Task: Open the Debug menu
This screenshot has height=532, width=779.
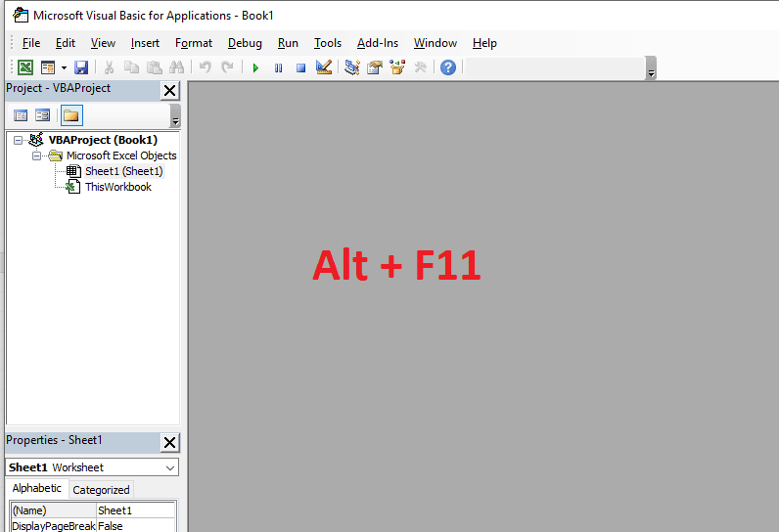Action: (245, 43)
